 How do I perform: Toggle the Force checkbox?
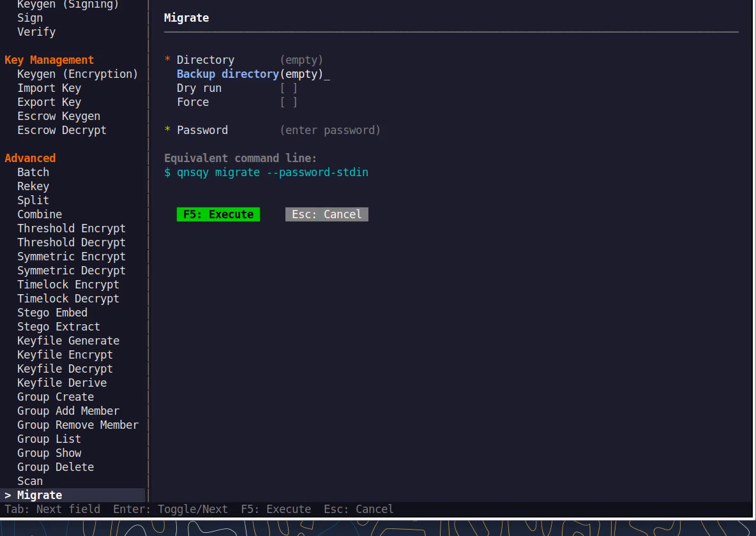289,102
